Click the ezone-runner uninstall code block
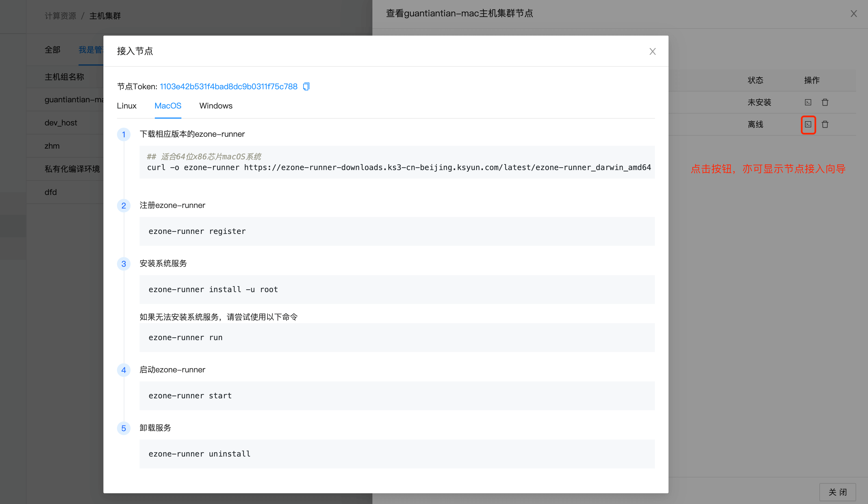This screenshot has height=504, width=868. pos(397,454)
